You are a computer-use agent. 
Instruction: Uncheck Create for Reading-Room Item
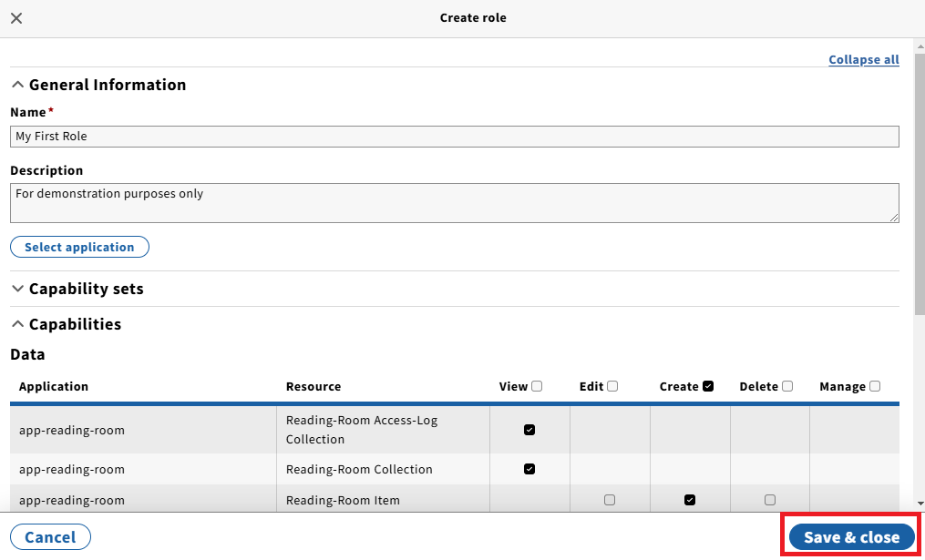[x=690, y=500]
